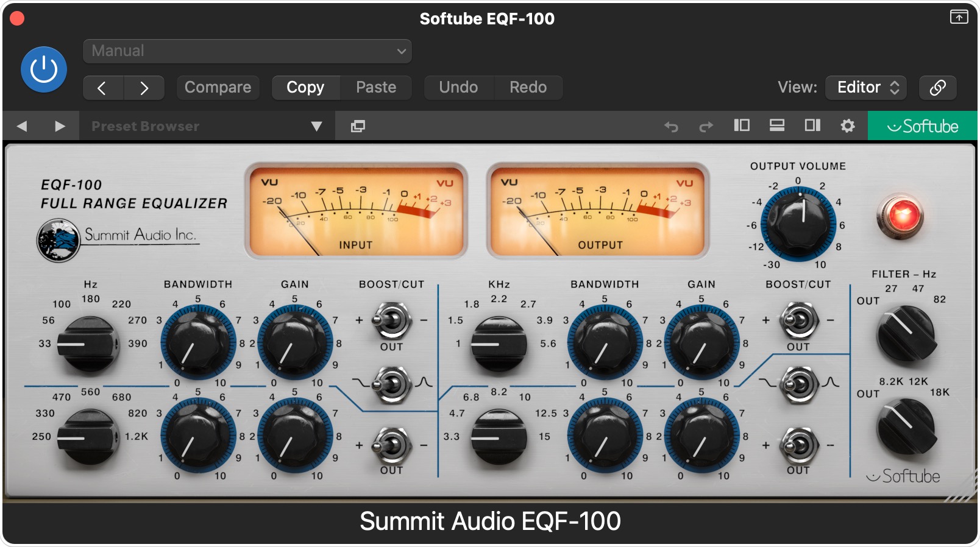Viewport: 980px width, 547px height.
Task: Click the upper Hz frequency selector knob
Action: point(90,344)
